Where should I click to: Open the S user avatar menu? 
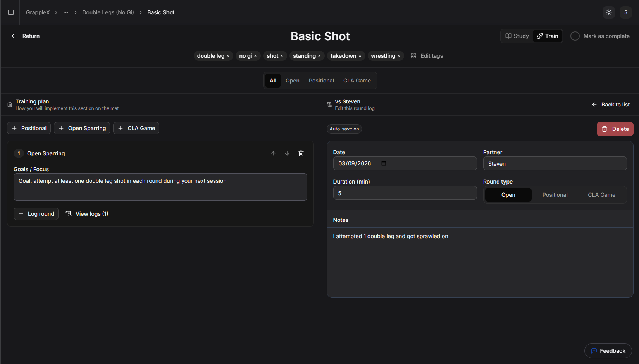pos(626,12)
